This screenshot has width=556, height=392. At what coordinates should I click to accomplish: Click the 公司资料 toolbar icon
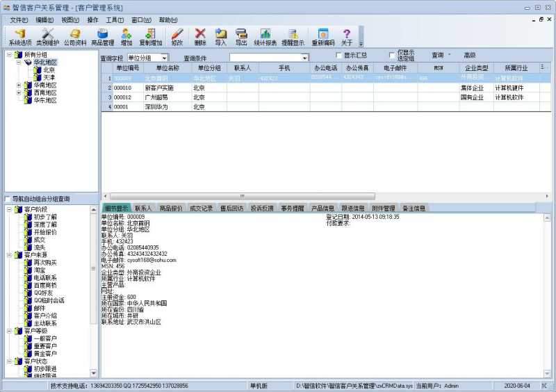[74, 37]
